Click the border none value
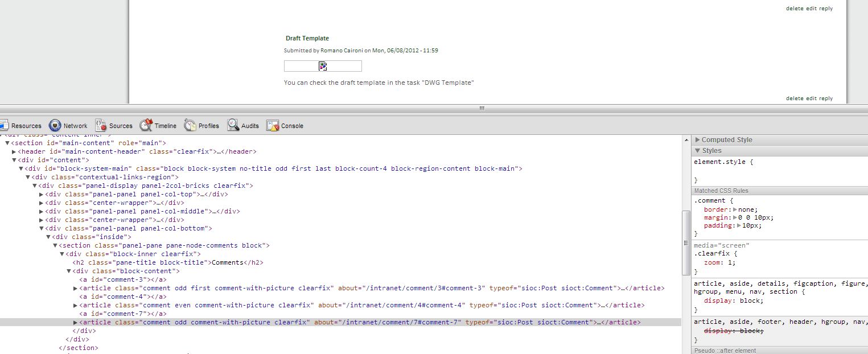 tap(748, 209)
